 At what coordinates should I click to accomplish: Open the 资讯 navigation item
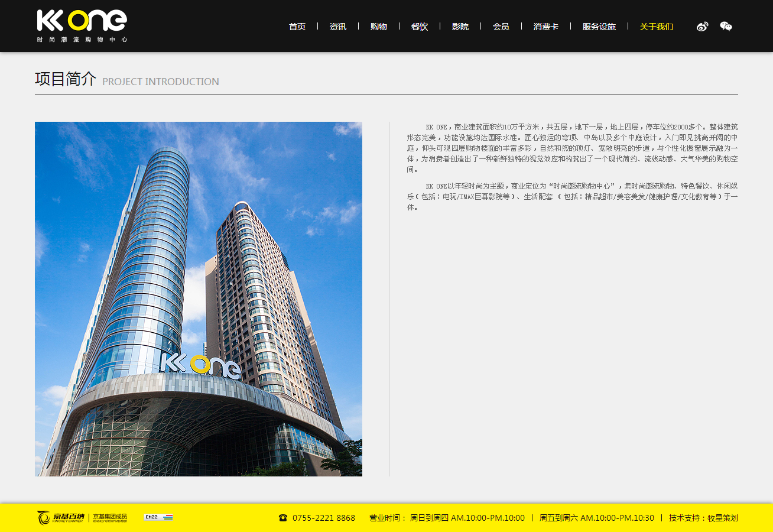point(337,26)
